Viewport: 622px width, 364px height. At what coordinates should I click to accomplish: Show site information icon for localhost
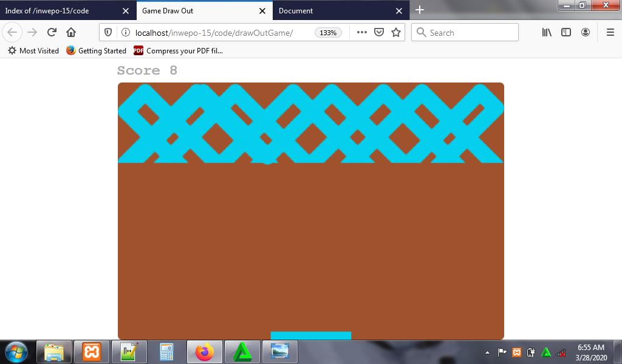(125, 33)
